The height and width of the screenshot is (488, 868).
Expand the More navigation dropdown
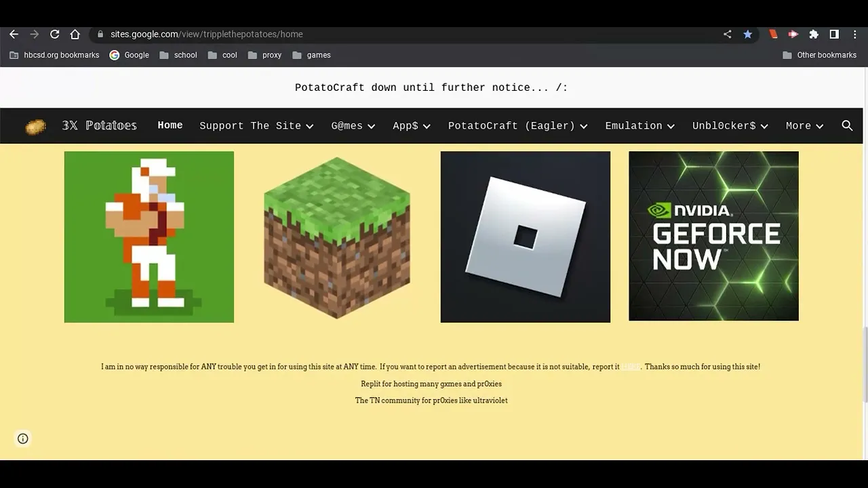pos(804,126)
